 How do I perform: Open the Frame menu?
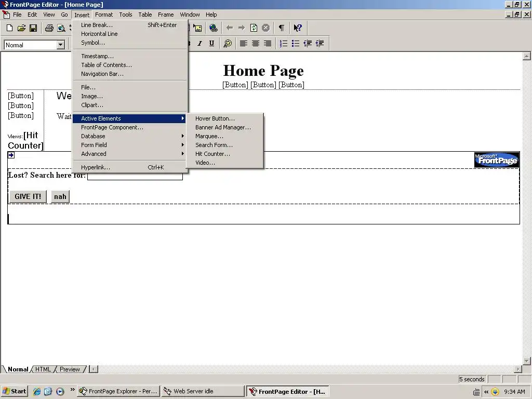[x=166, y=15]
